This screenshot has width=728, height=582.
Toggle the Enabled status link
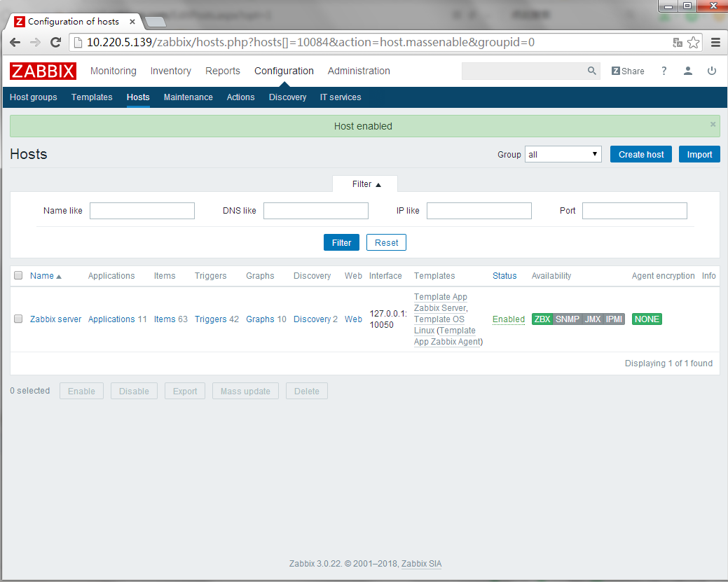tap(509, 319)
